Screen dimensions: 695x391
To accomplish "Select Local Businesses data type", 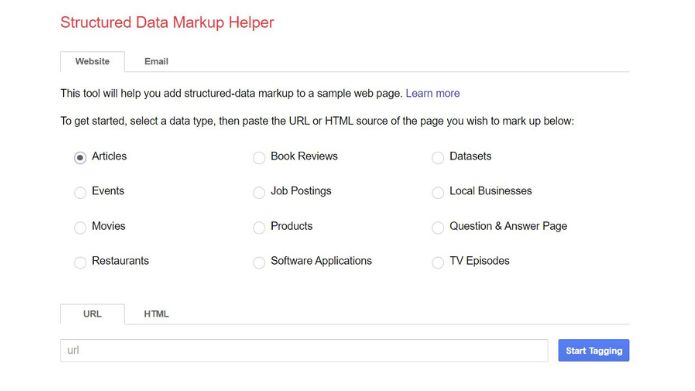I will point(437,192).
